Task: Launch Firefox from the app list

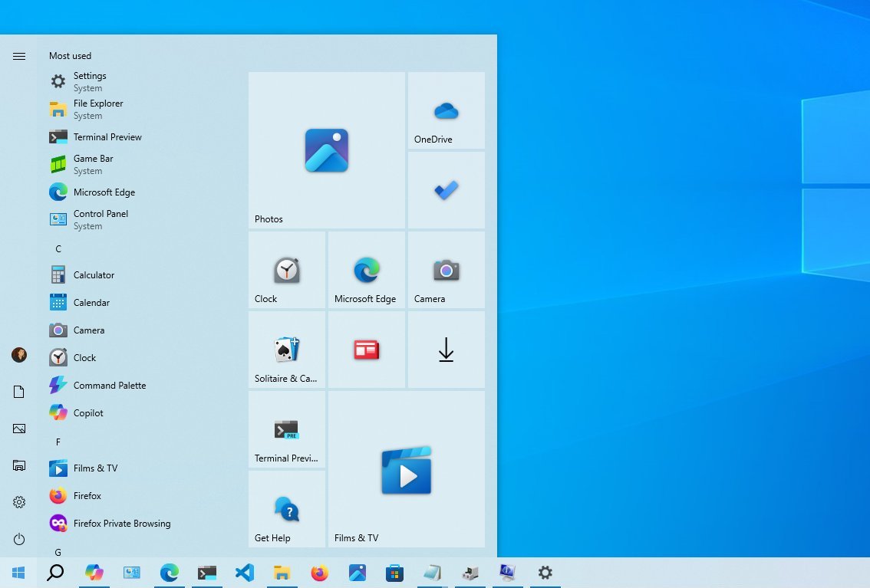Action: (141, 496)
